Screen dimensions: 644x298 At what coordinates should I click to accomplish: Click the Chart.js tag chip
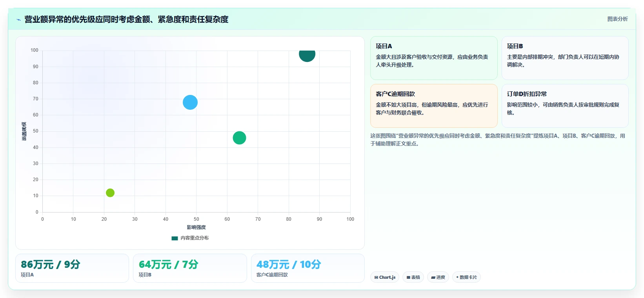(385, 277)
